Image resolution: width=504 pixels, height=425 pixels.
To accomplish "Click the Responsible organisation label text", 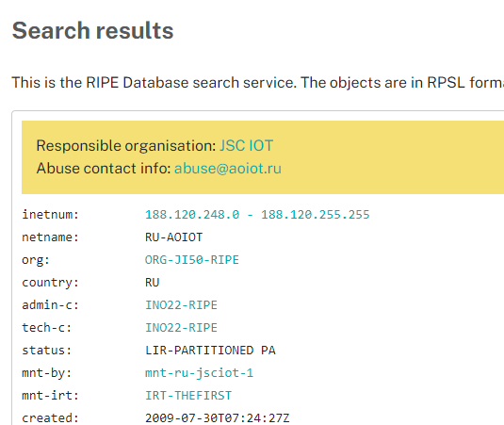I will [x=126, y=146].
